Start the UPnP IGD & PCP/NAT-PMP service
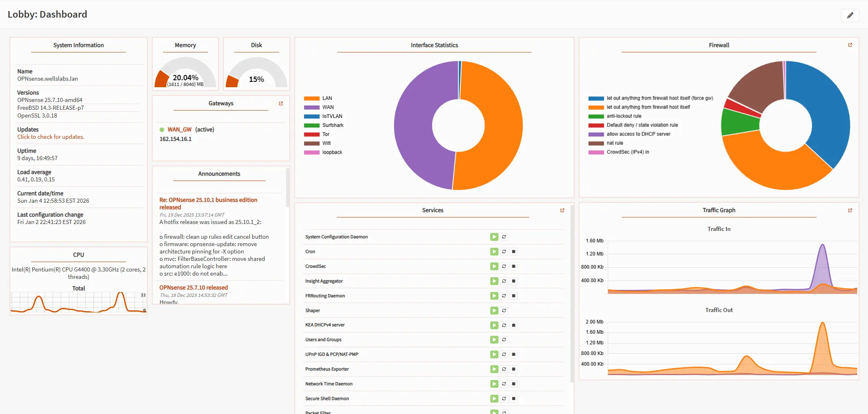Viewport: 868px width, 414px height. coord(494,354)
